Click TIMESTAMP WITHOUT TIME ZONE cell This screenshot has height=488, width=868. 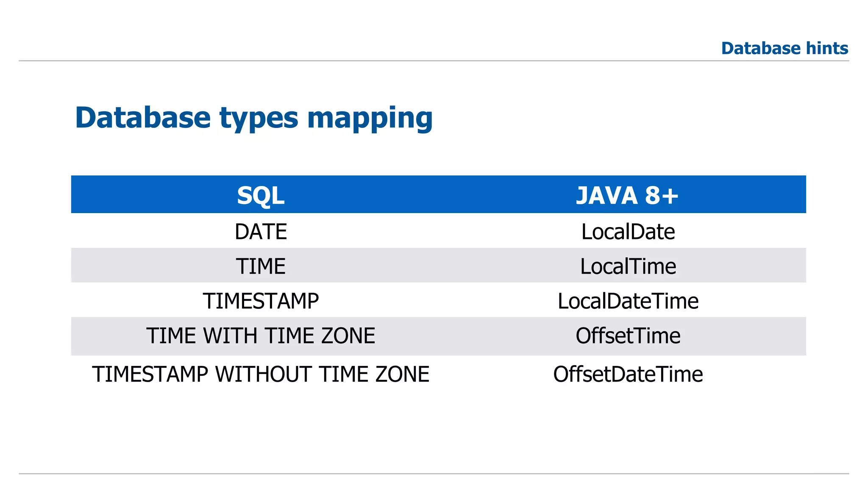pos(261,374)
